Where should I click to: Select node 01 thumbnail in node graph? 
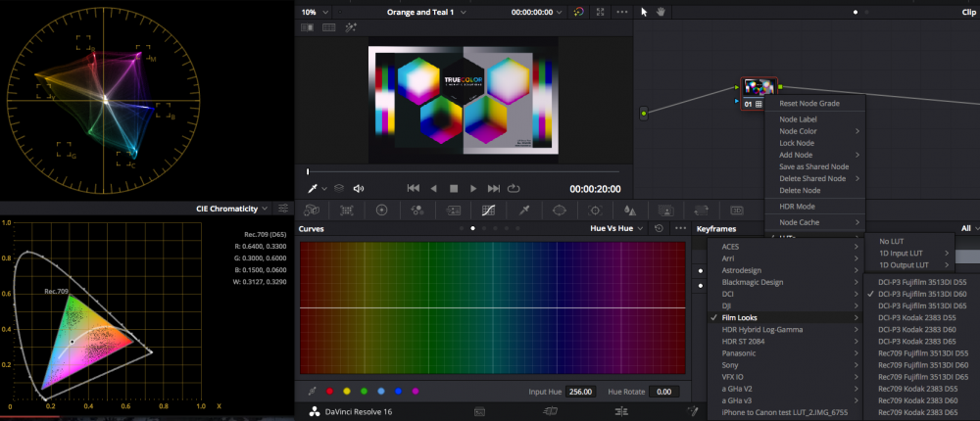[x=759, y=88]
